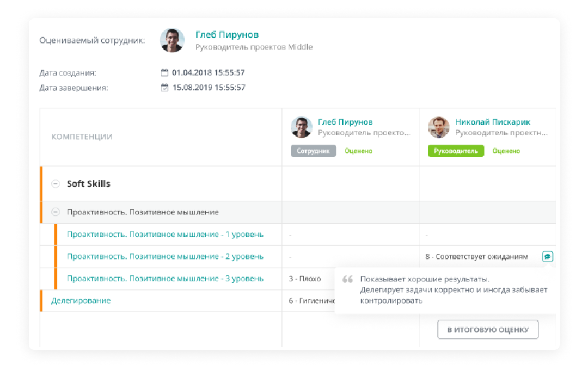The width and height of the screenshot is (588, 370).
Task: Click Глеб Пирунов avatar in page header
Action: tap(172, 41)
